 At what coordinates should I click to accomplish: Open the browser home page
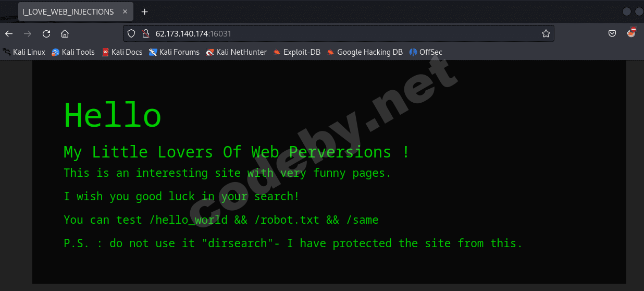click(x=65, y=34)
